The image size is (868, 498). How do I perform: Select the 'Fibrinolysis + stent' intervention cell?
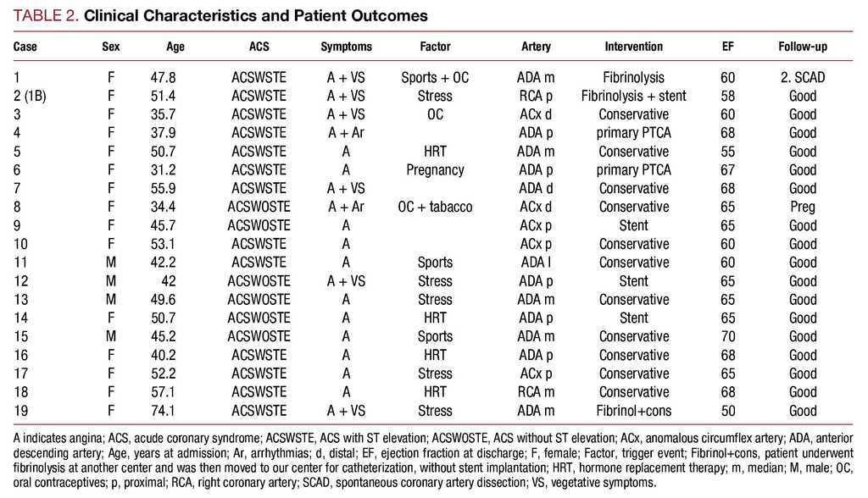tap(633, 97)
